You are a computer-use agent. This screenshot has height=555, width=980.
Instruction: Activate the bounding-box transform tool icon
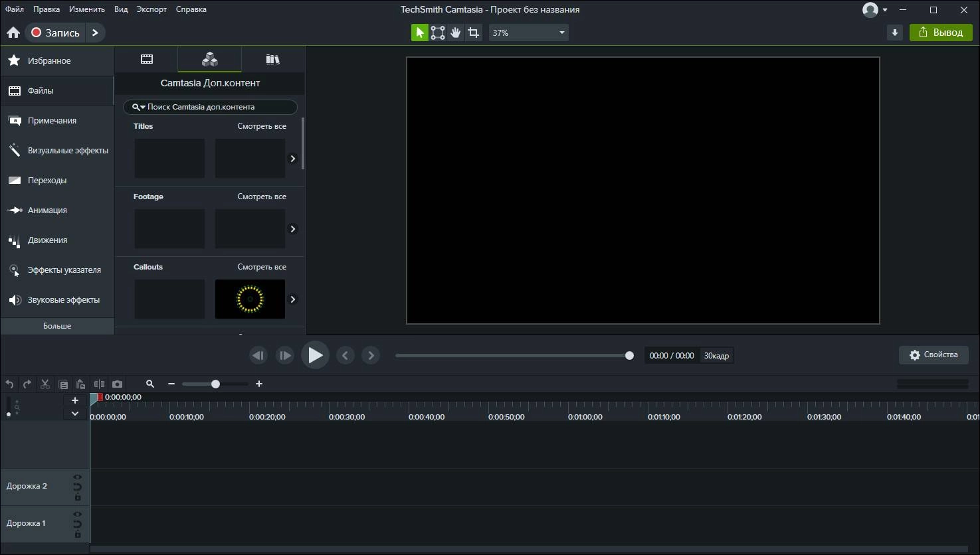click(437, 33)
